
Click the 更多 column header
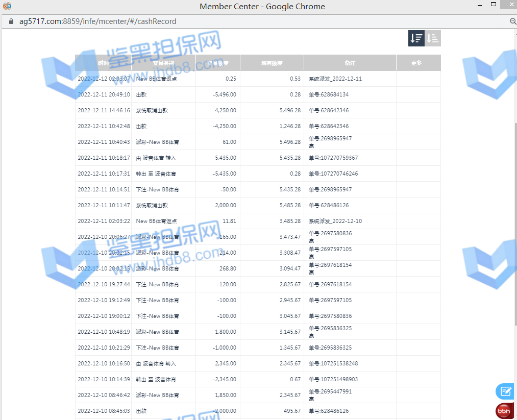click(416, 63)
